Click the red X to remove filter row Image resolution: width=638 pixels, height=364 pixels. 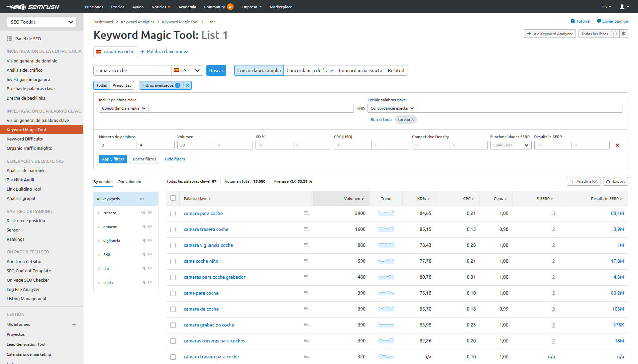click(x=617, y=145)
